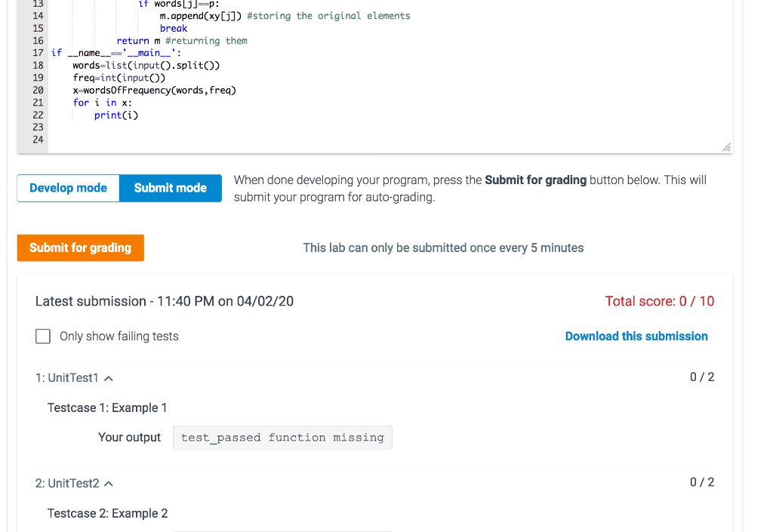The width and height of the screenshot is (773, 532).
Task: Click the 'for i in x:' code line
Action: 103,103
